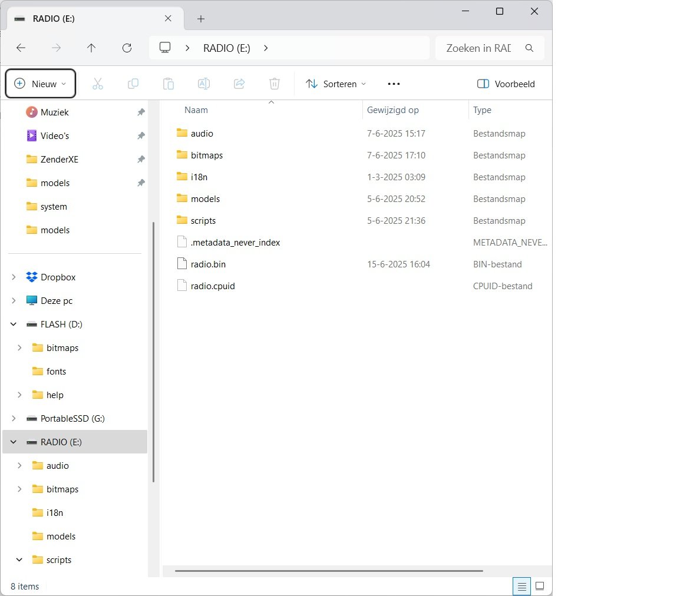Image resolution: width=700 pixels, height=596 pixels.
Task: Refresh the current folder view
Action: click(x=127, y=48)
